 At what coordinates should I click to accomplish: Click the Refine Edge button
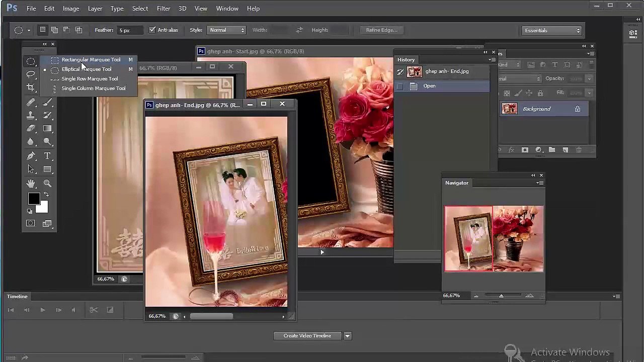[381, 30]
